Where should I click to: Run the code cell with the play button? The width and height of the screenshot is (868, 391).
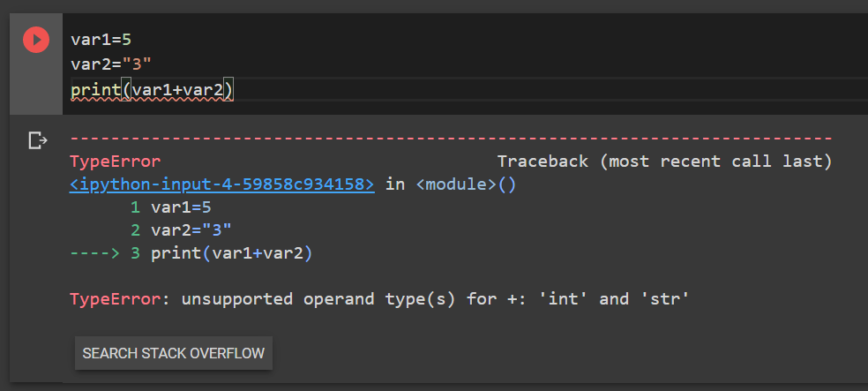point(36,40)
